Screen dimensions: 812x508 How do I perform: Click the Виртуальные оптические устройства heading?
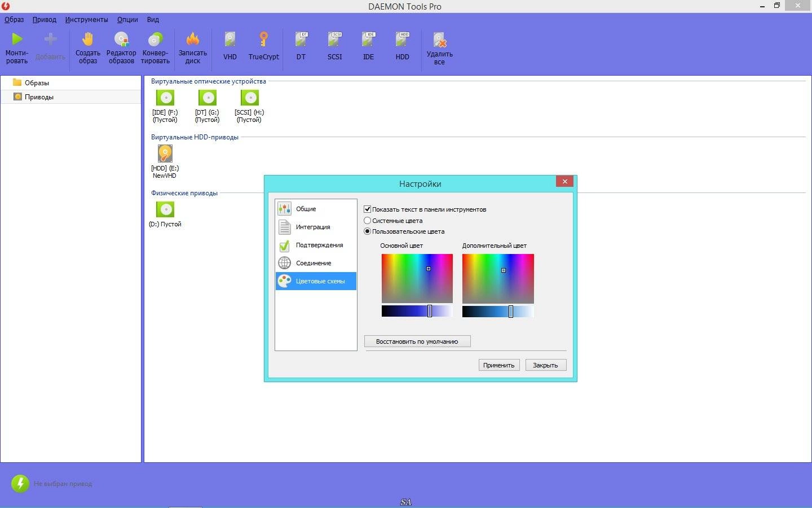pos(208,81)
